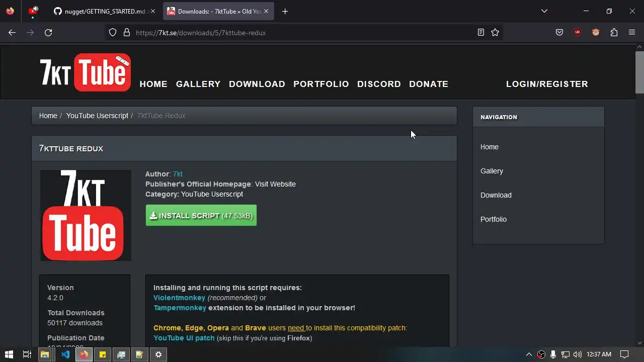Open DOWNLOAD in the top navigation
The height and width of the screenshot is (362, 644).
[x=257, y=84]
